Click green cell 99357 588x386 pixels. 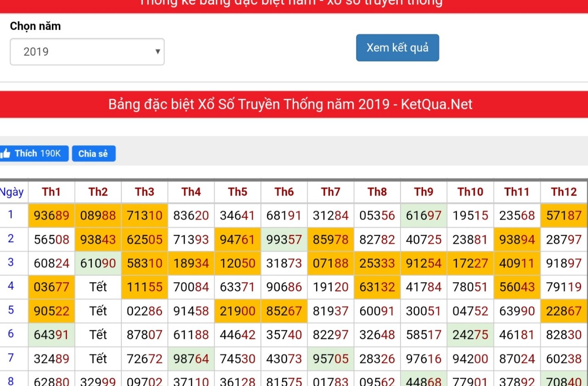point(284,239)
